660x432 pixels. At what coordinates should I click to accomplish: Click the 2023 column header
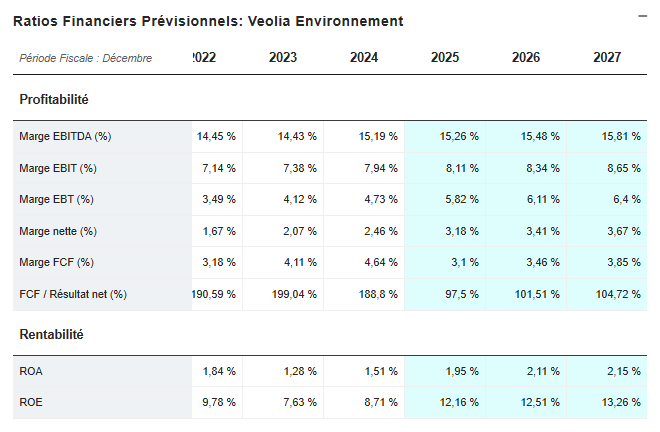tap(283, 58)
